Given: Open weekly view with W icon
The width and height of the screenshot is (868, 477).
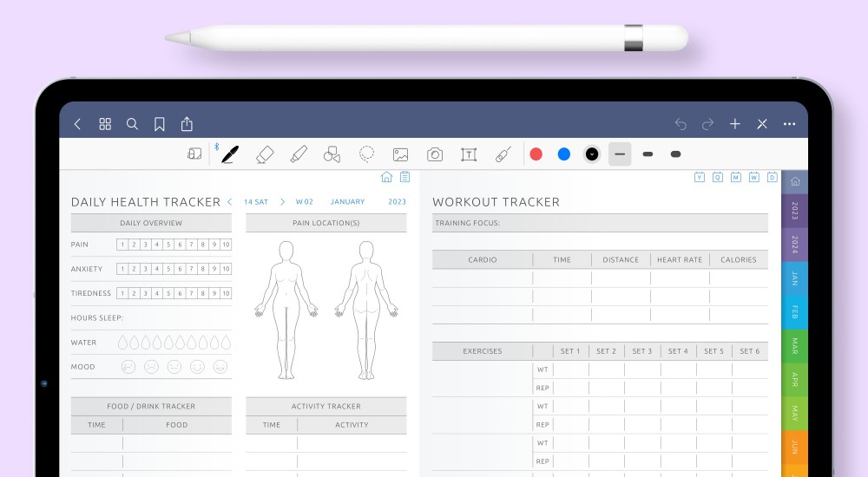Looking at the screenshot, I should coord(754,177).
